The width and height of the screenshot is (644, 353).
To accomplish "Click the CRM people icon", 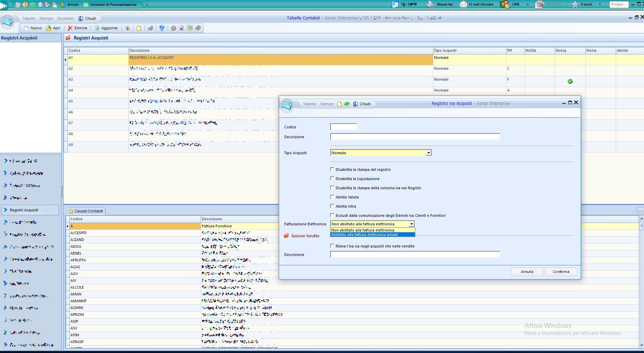I will (504, 4).
